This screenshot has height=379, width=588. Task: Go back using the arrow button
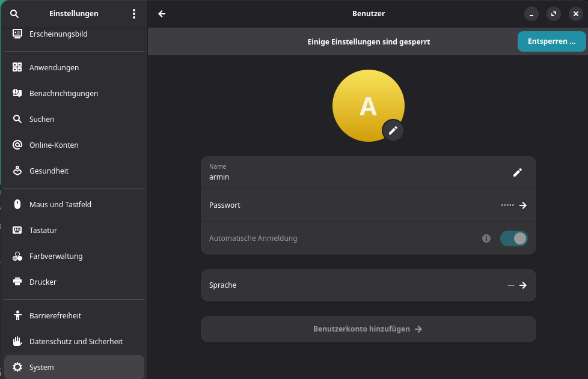coord(162,14)
